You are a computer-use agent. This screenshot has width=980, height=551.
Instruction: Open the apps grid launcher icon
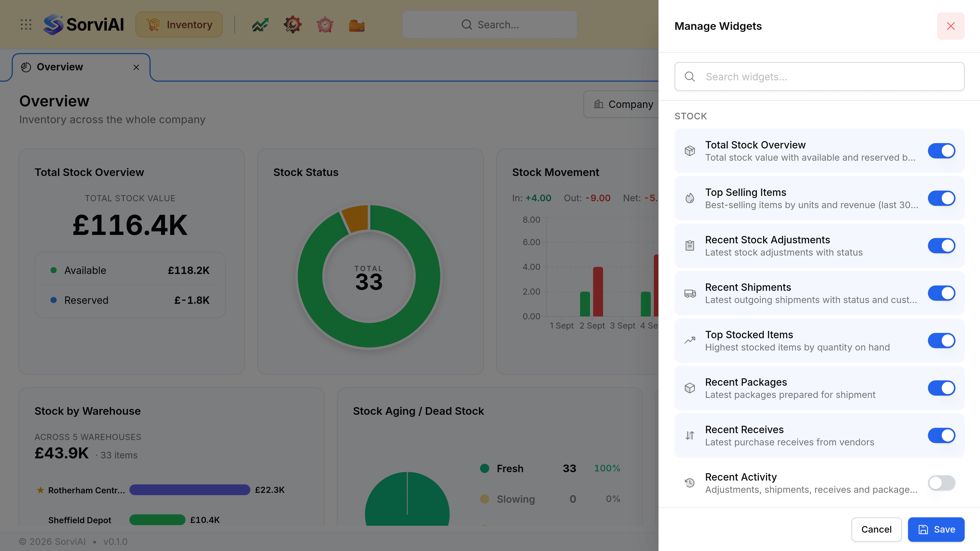pyautogui.click(x=26, y=25)
